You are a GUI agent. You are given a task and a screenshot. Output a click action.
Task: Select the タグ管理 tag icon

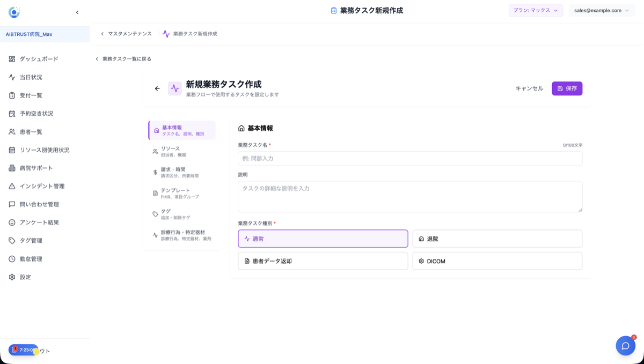(x=11, y=241)
